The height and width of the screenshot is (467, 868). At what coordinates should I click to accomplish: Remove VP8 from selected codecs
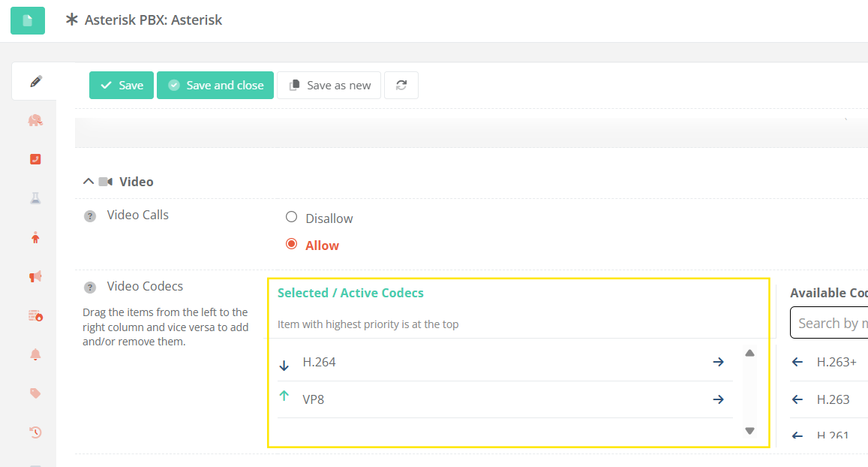(x=719, y=399)
